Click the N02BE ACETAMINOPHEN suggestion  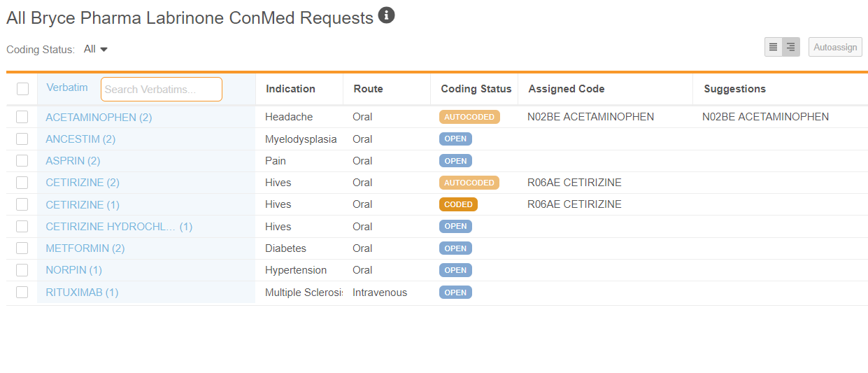pyautogui.click(x=765, y=117)
